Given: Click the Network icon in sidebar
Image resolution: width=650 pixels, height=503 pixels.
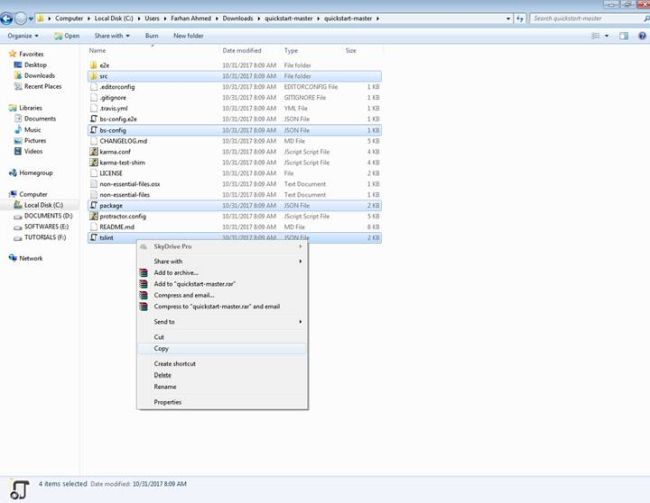Looking at the screenshot, I should tap(13, 258).
